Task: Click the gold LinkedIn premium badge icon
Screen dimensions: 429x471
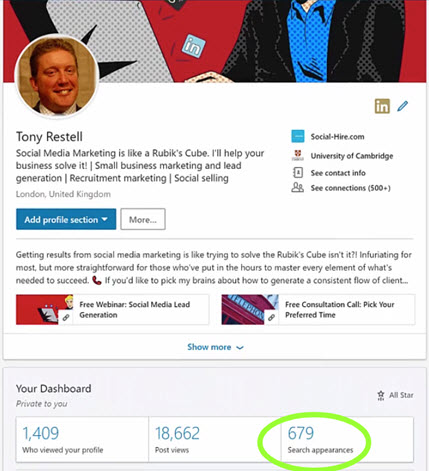Action: pyautogui.click(x=382, y=106)
